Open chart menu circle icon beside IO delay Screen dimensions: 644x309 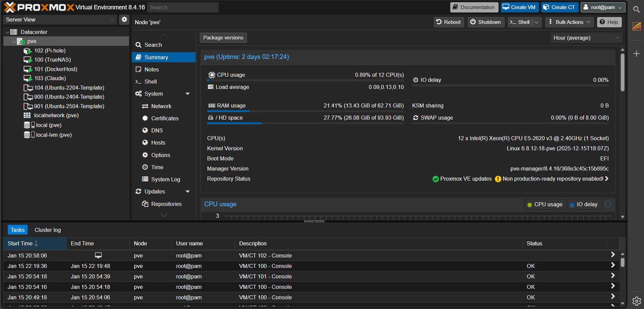coord(608,204)
